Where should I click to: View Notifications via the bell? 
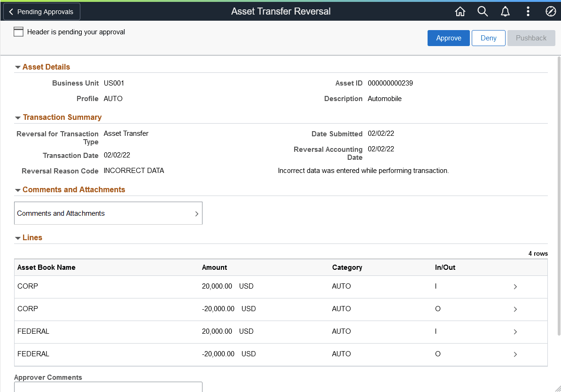(x=505, y=11)
